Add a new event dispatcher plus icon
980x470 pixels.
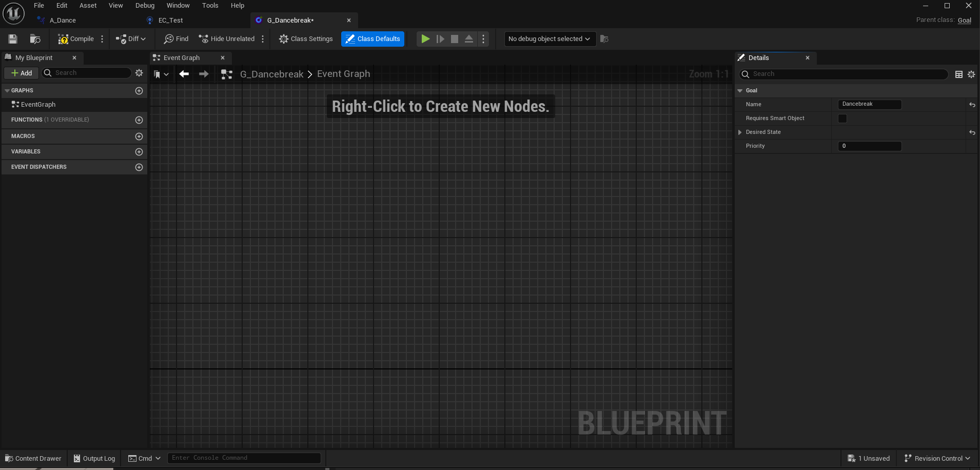[139, 167]
